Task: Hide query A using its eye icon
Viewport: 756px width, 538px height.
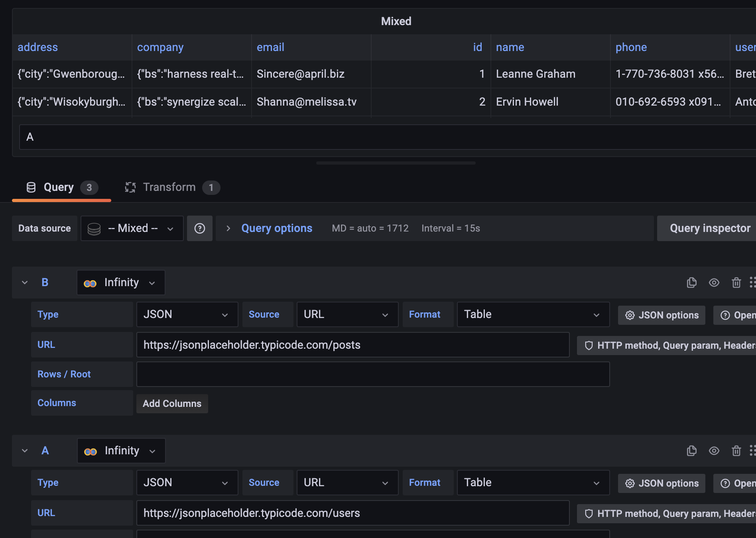Action: pos(714,451)
